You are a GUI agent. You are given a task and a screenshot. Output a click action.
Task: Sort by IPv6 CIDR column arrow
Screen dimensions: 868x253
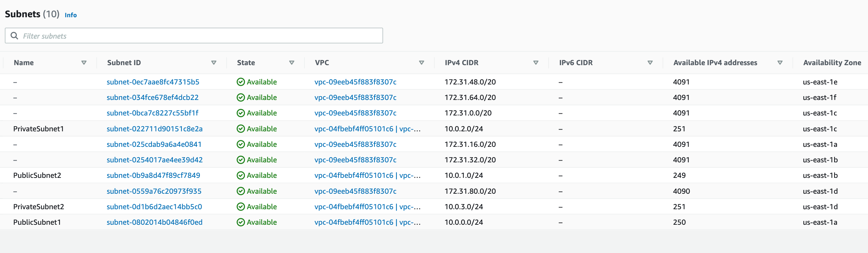coord(650,63)
